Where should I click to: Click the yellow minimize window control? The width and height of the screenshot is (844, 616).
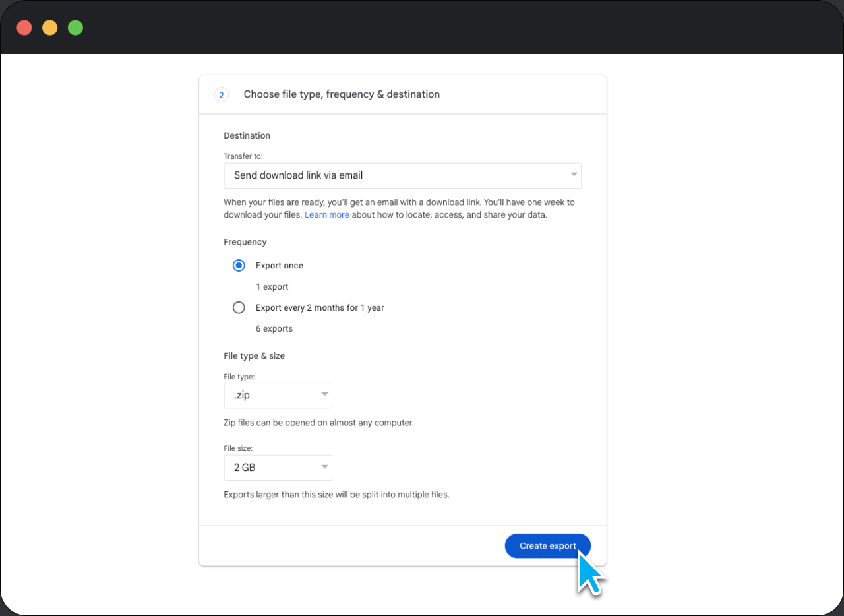(49, 27)
